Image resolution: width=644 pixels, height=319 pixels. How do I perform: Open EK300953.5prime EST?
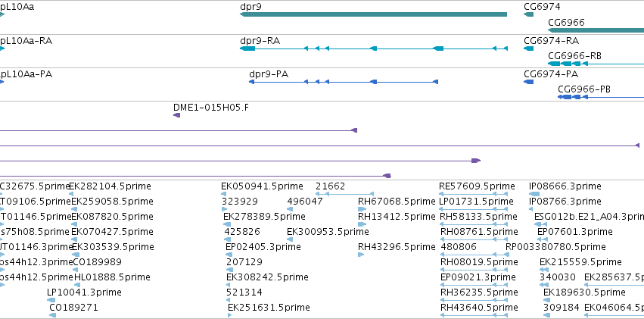pyautogui.click(x=328, y=231)
